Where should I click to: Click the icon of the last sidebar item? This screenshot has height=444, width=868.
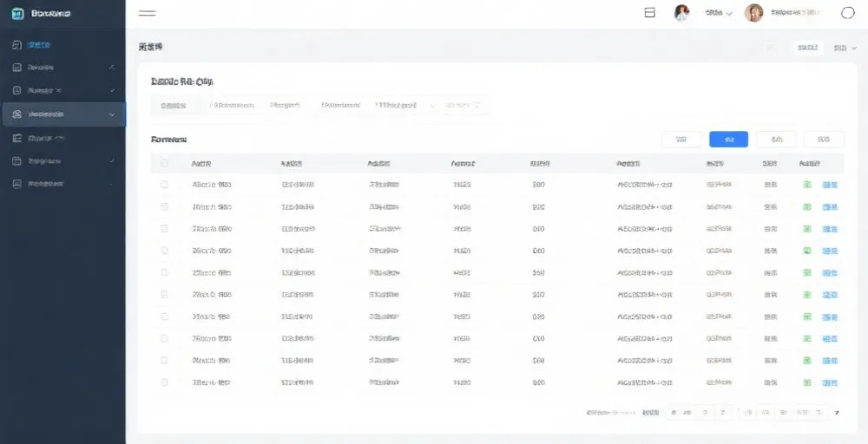pos(16,184)
